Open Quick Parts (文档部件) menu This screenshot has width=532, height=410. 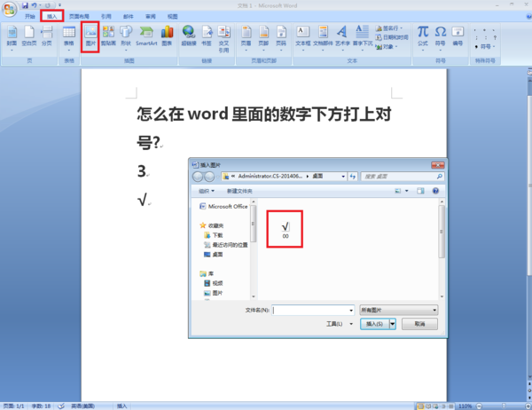click(323, 38)
